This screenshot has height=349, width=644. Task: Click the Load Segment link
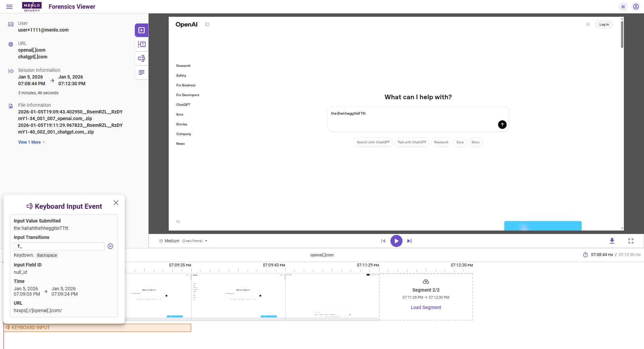[x=426, y=307]
